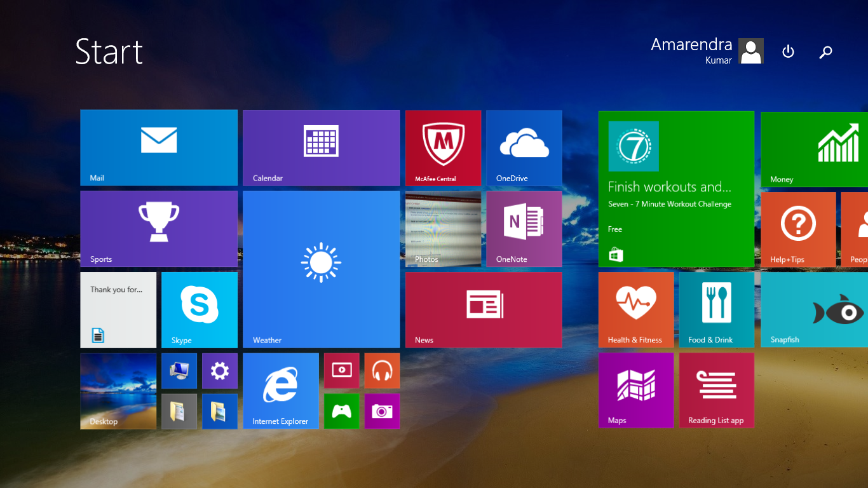Open the Music headphones tile
The width and height of the screenshot is (868, 488).
(x=382, y=370)
